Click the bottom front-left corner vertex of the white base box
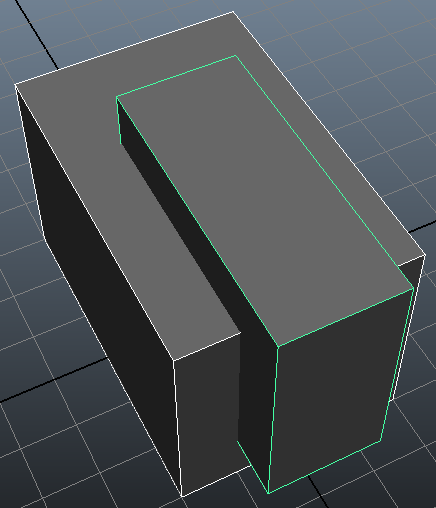This screenshot has width=436, height=508. tap(182, 496)
